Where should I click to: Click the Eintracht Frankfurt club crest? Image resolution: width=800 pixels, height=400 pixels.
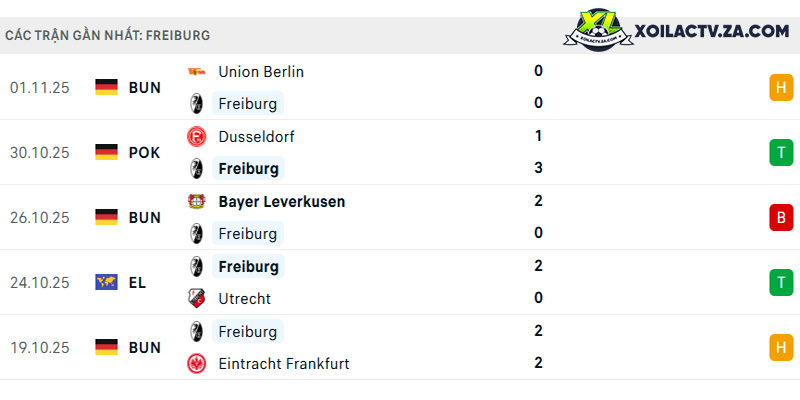[196, 364]
